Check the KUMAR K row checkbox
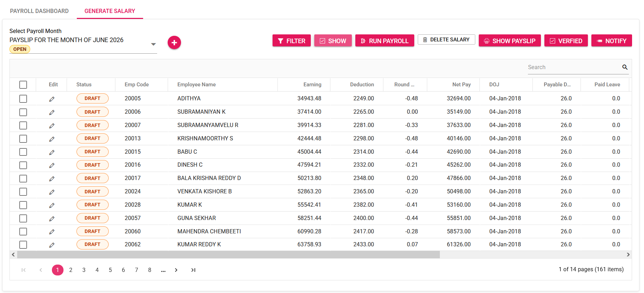The height and width of the screenshot is (293, 644). [23, 205]
